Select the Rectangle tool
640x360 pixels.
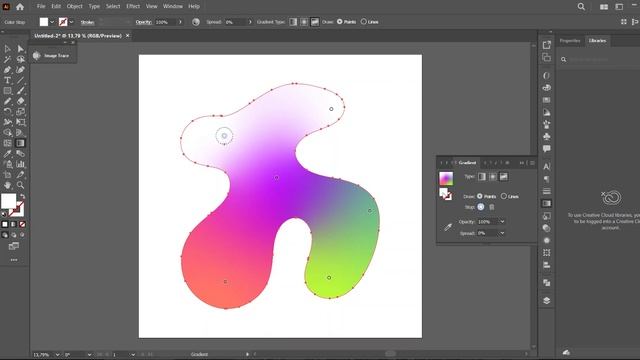click(x=7, y=91)
